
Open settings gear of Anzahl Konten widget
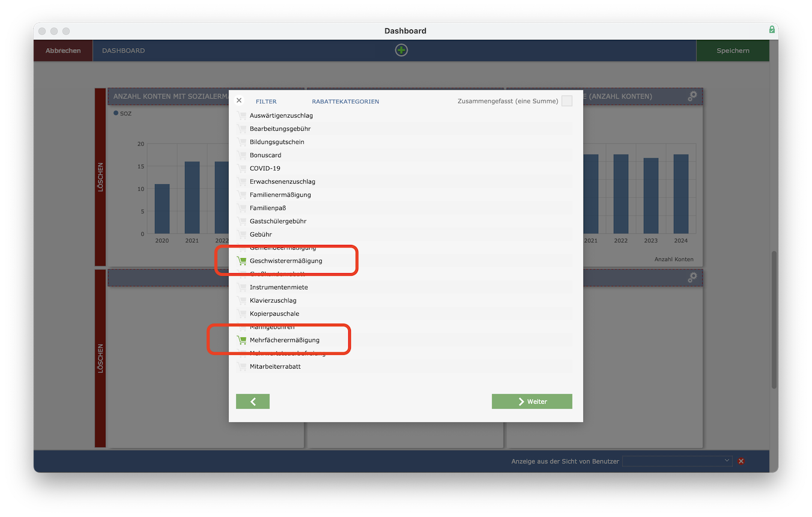tap(692, 96)
